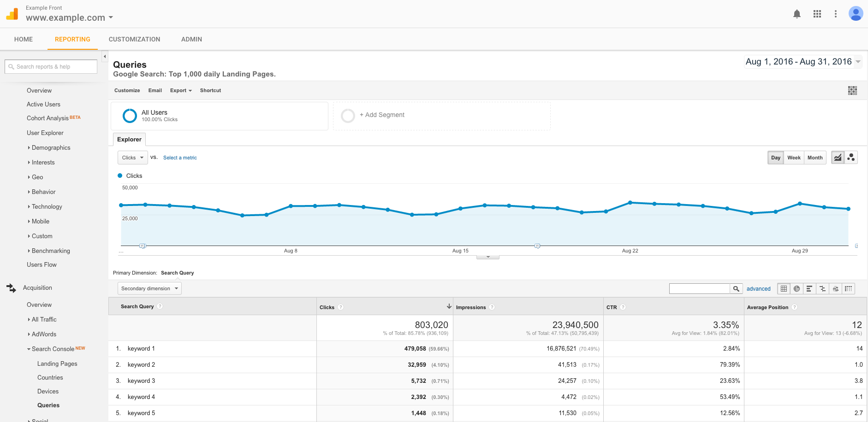
Task: Switch to the CUSTOMIZATION tab
Action: click(134, 39)
